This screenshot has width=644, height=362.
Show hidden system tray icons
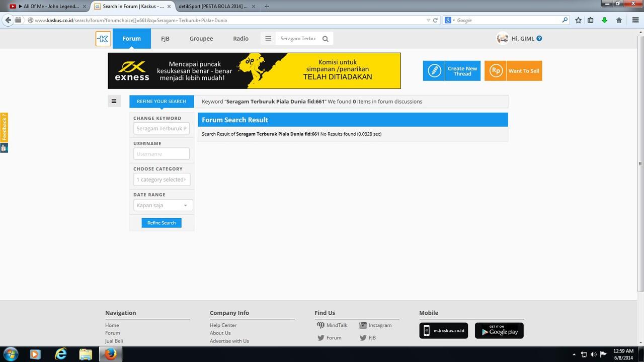coord(574,354)
